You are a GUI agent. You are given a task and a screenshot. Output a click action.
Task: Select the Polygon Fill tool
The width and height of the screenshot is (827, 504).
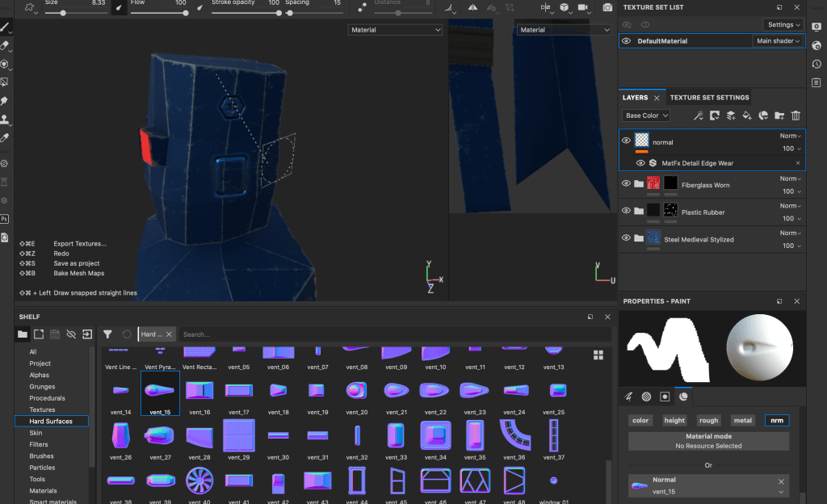pyautogui.click(x=5, y=82)
